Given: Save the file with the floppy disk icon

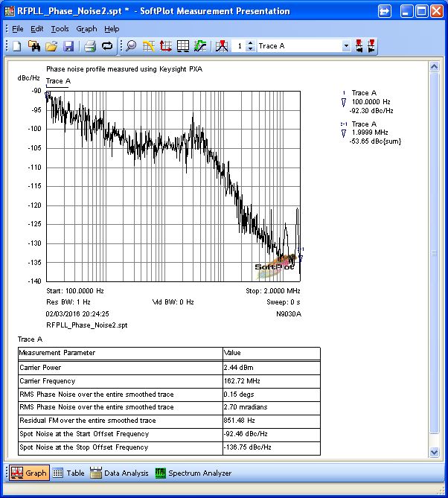Looking at the screenshot, I should pyautogui.click(x=68, y=46).
